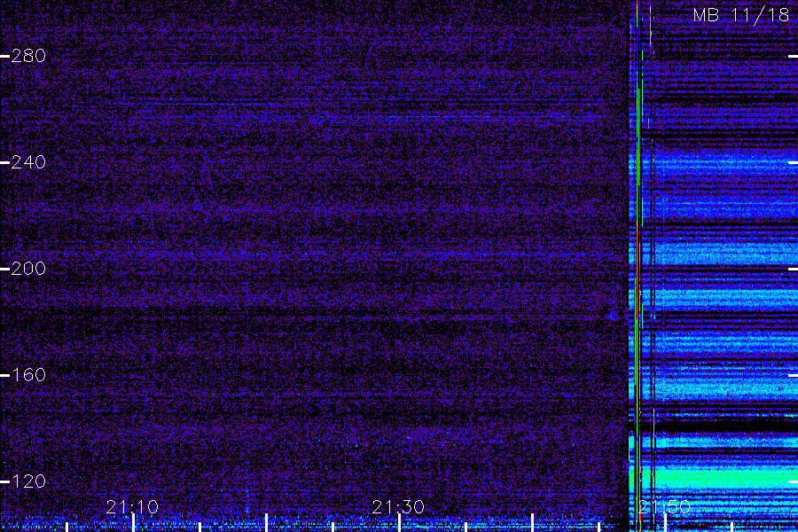
Task: Click the MB 11/18 date label
Action: pyautogui.click(x=741, y=15)
